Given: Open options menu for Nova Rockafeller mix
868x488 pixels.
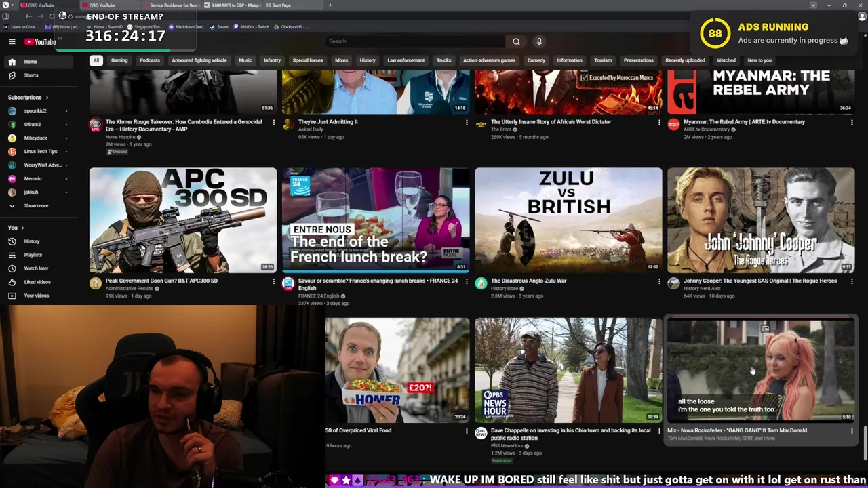Looking at the screenshot, I should 851,431.
